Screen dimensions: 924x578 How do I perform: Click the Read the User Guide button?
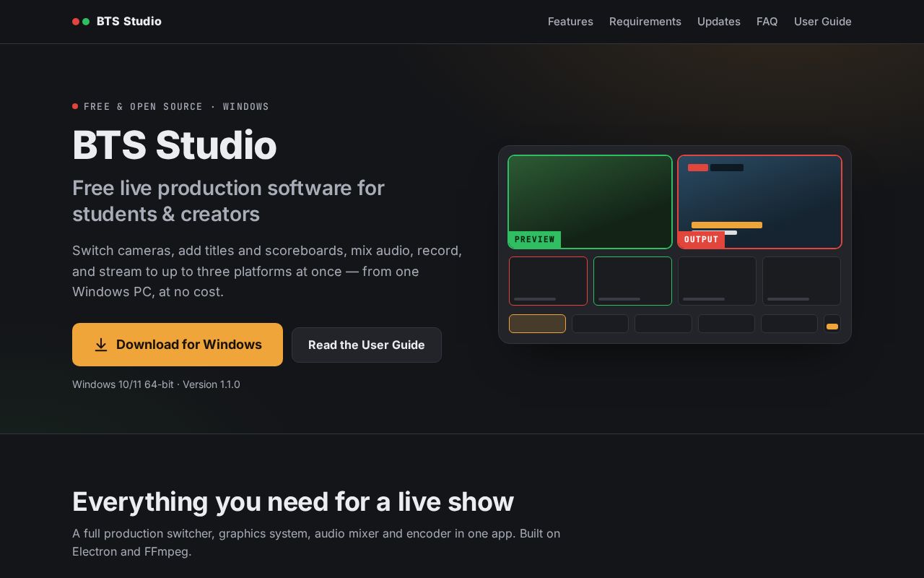pos(367,345)
